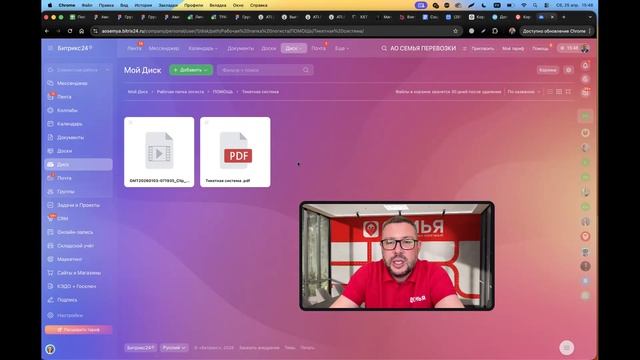The width and height of the screenshot is (640, 360).
Task: Open Задачи и Проекты in the sidebar
Action: click(x=78, y=205)
